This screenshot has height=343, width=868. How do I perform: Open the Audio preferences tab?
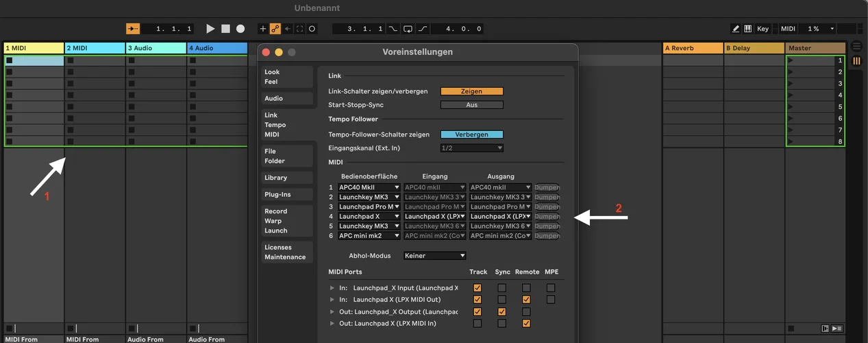pos(274,99)
